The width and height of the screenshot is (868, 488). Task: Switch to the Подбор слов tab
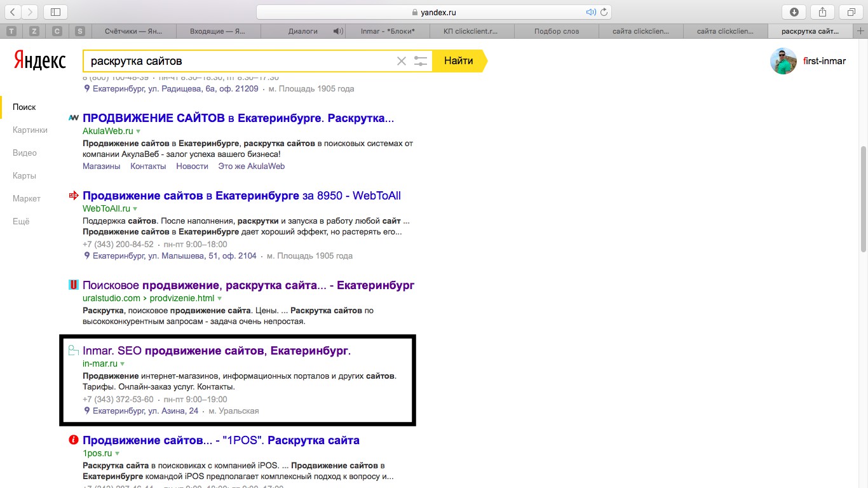point(557,31)
